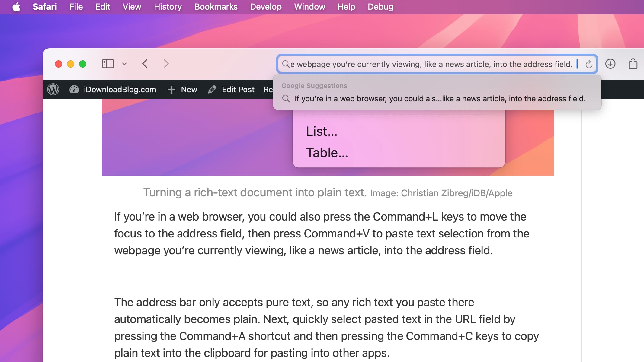644x362 pixels.
Task: Open the Edit menu
Action: pos(103,7)
